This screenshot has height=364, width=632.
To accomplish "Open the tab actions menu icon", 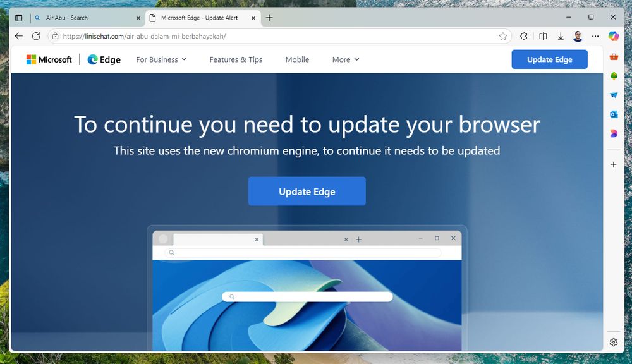I will [18, 18].
